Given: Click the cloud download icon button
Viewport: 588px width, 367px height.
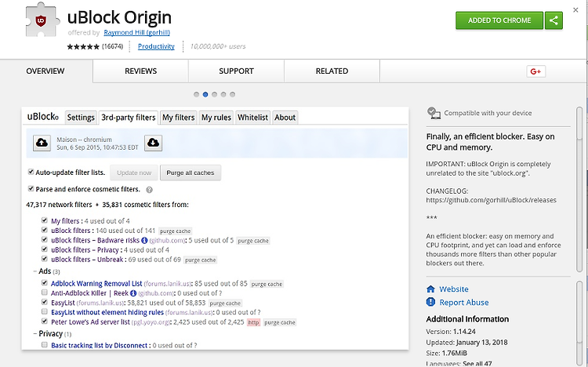Looking at the screenshot, I should (x=153, y=143).
